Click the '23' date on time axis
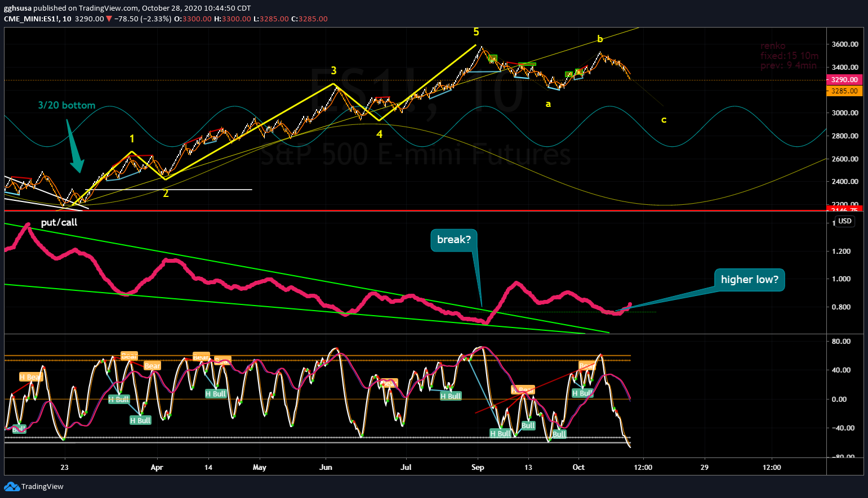The width and height of the screenshot is (868, 498). 65,468
